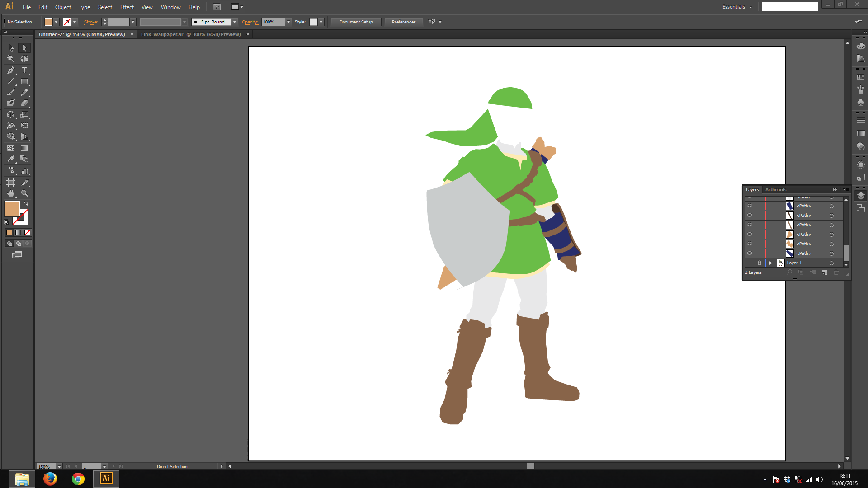The width and height of the screenshot is (868, 488).
Task: Select the Hand tool
Action: coord(11,193)
